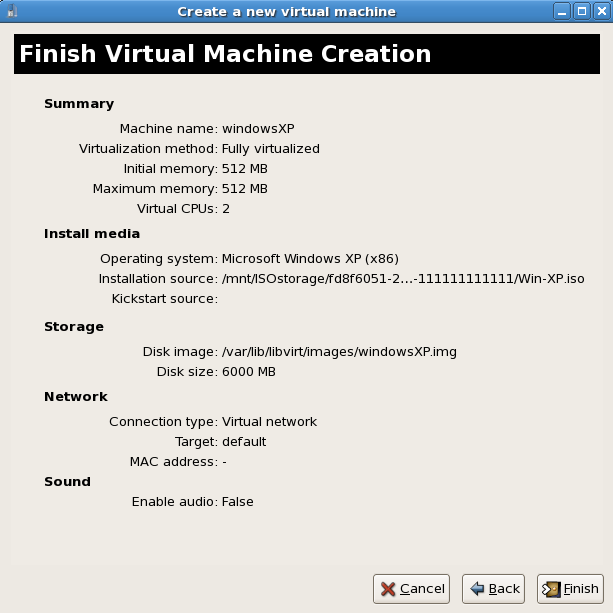Click the 'Create a new virtual machine' title bar
613x613 pixels.
click(x=286, y=11)
